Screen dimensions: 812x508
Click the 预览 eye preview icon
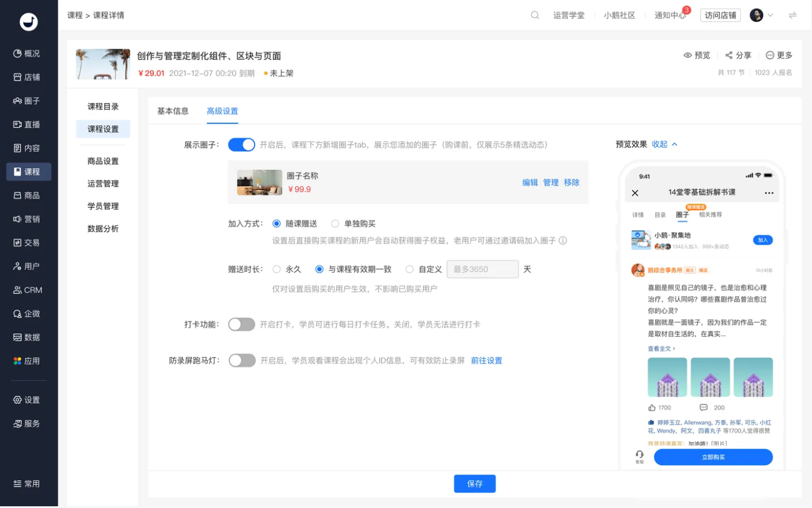tap(688, 56)
